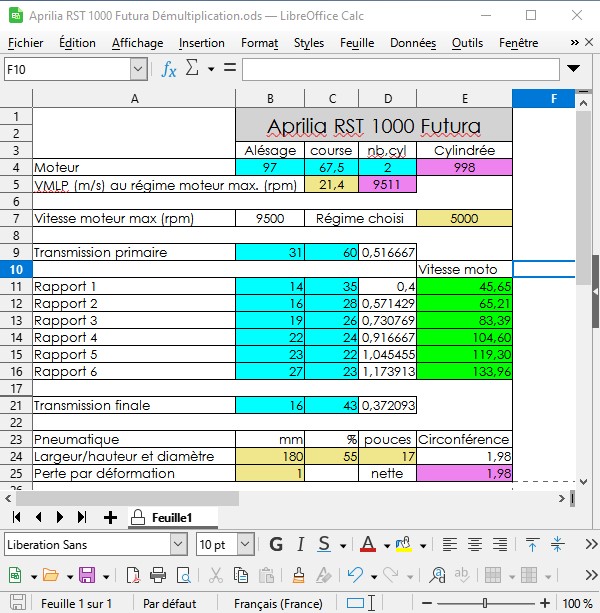Clone formatting with the paintbrush
The image size is (600, 613).
[x=299, y=575]
